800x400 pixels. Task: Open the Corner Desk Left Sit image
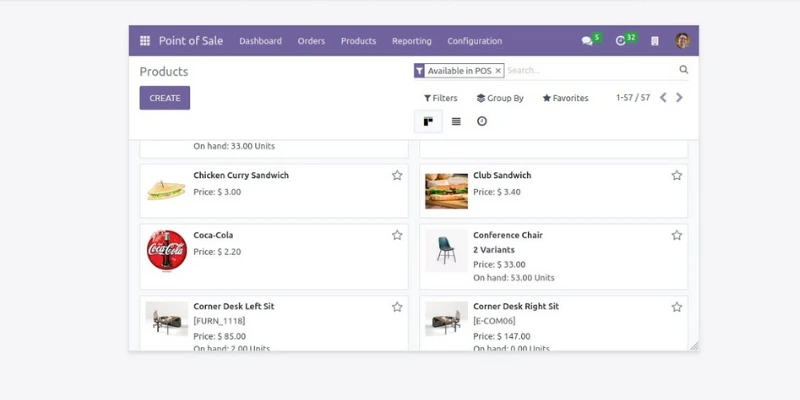coord(166,319)
